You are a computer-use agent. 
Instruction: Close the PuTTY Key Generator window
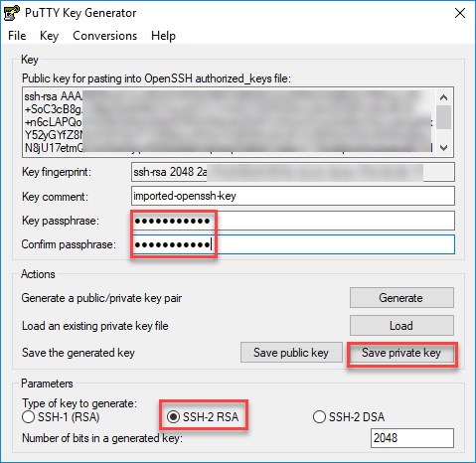pyautogui.click(x=460, y=13)
